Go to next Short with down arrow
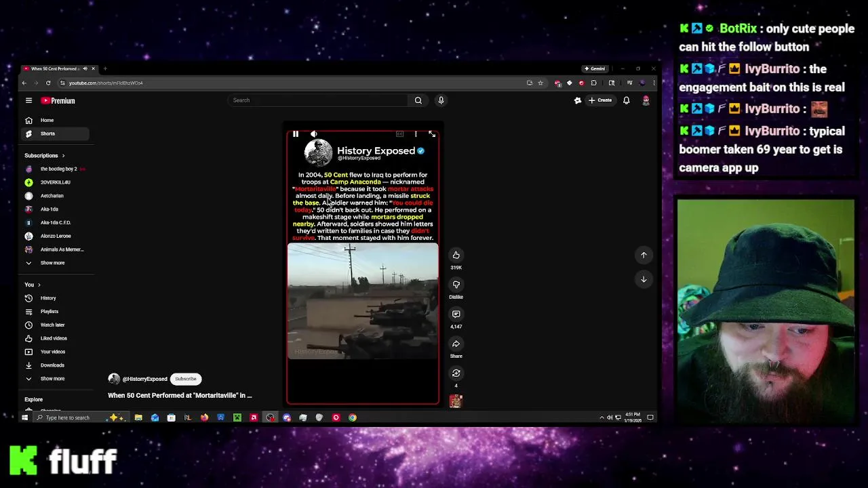Viewport: 868px width, 488px height. pos(644,279)
